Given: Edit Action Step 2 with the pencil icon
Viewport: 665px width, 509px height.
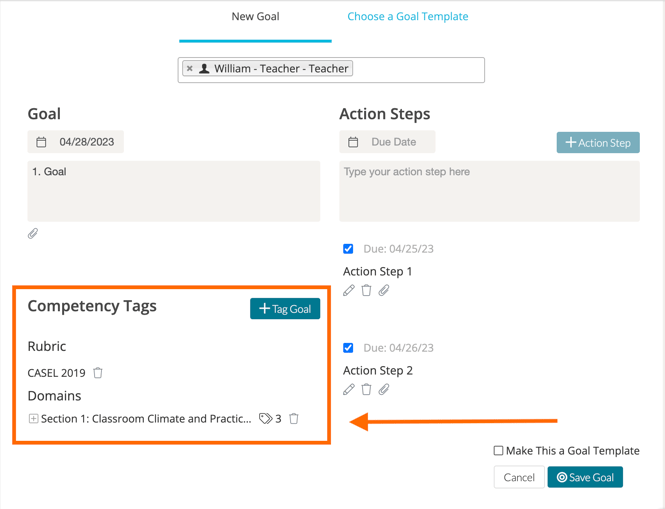Looking at the screenshot, I should tap(349, 389).
